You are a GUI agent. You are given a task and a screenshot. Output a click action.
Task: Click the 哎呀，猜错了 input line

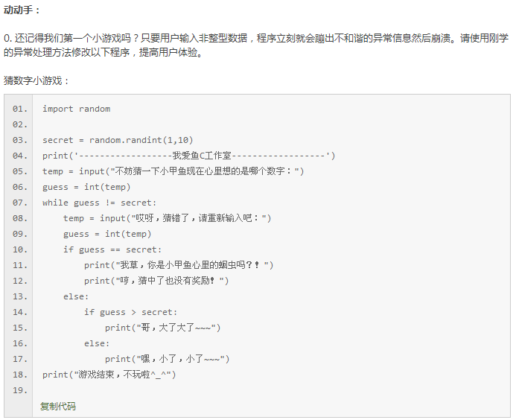(168, 218)
